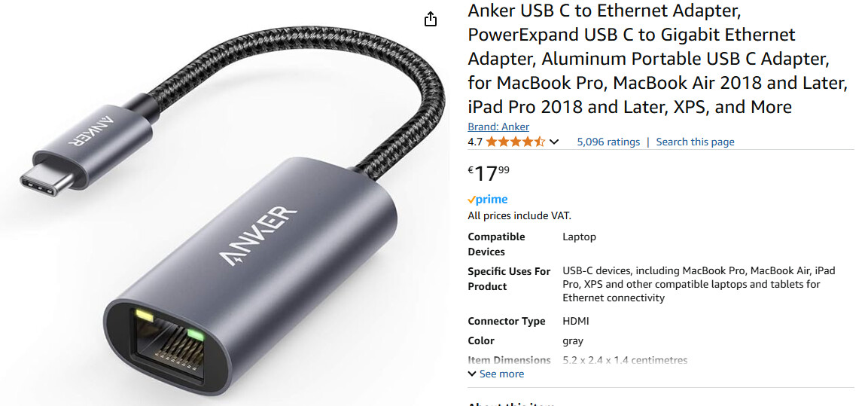Select the Compatible Devices label
Viewport: 868px width, 406px height.
click(x=496, y=244)
